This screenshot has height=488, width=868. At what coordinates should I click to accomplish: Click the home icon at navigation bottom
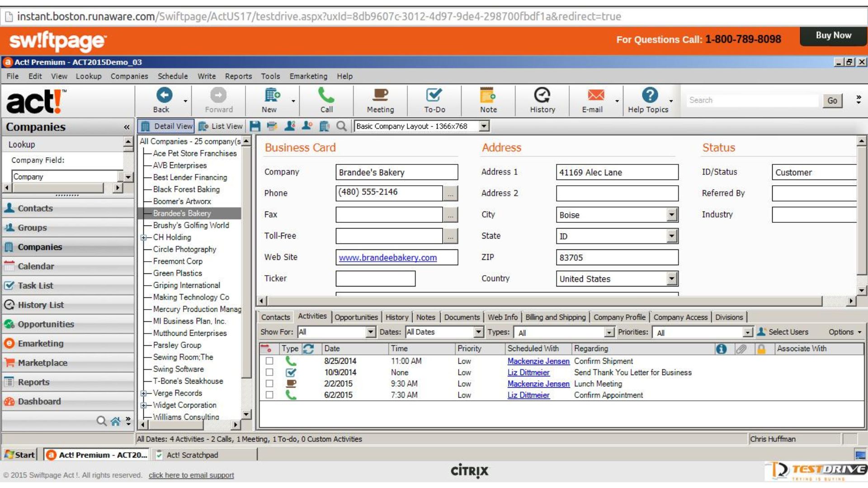tap(116, 421)
